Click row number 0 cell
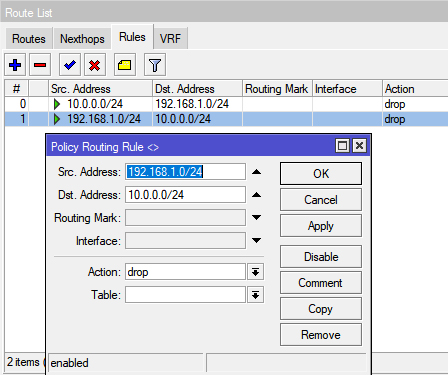The width and height of the screenshot is (448, 375). click(x=23, y=104)
